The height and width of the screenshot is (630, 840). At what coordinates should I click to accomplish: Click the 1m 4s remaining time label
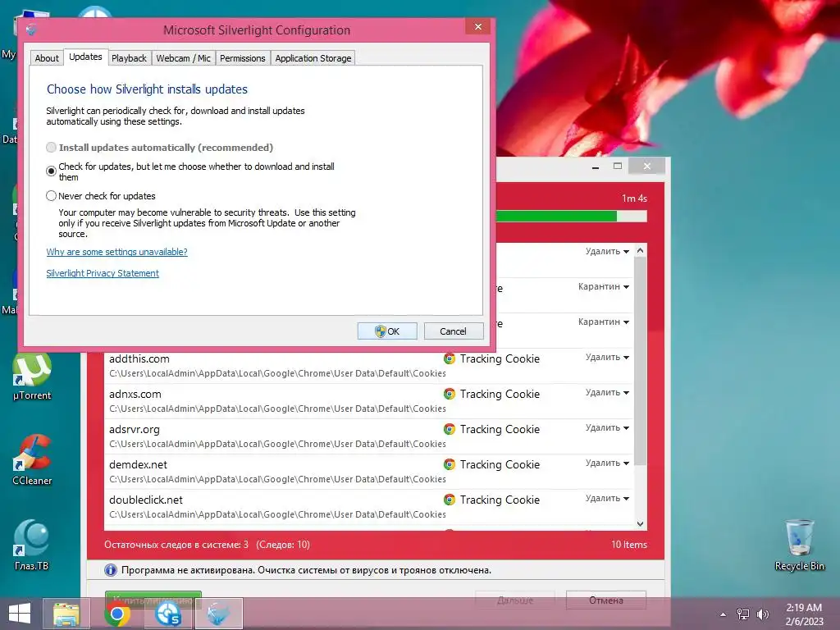[x=634, y=199]
